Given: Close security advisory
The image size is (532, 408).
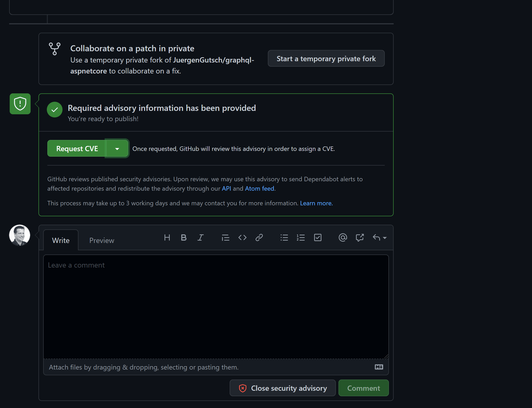Looking at the screenshot, I should (282, 388).
